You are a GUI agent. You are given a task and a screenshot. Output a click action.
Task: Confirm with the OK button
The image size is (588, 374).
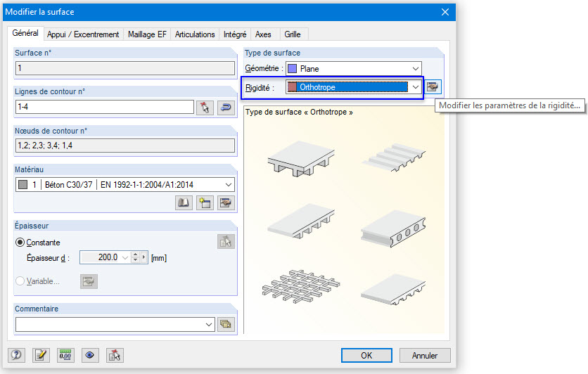tap(366, 355)
